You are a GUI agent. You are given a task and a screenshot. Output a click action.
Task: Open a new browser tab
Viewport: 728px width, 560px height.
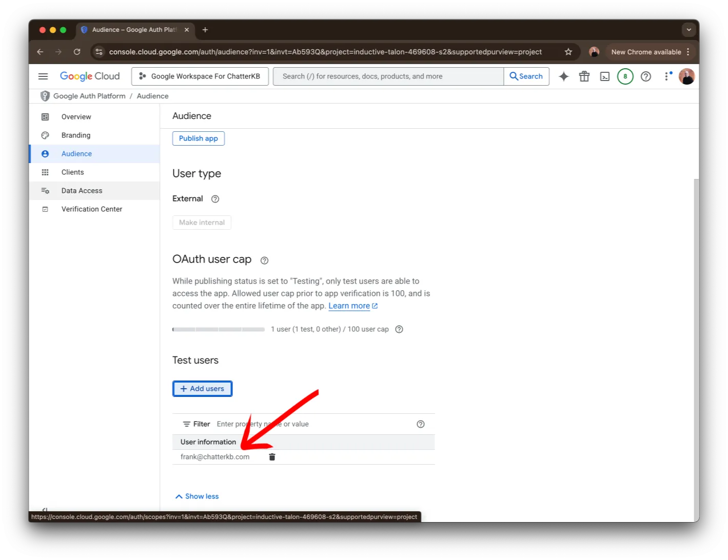[x=205, y=30]
